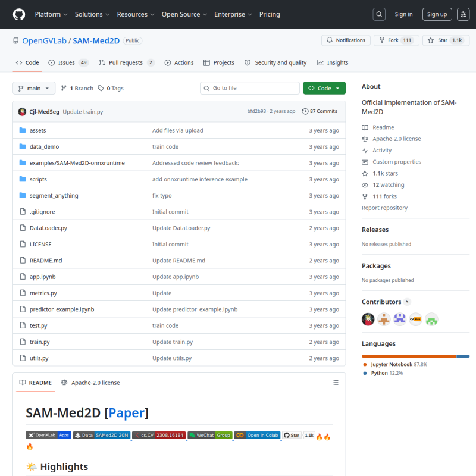
Task: Click the search magnifier icon in header
Action: pyautogui.click(x=379, y=14)
